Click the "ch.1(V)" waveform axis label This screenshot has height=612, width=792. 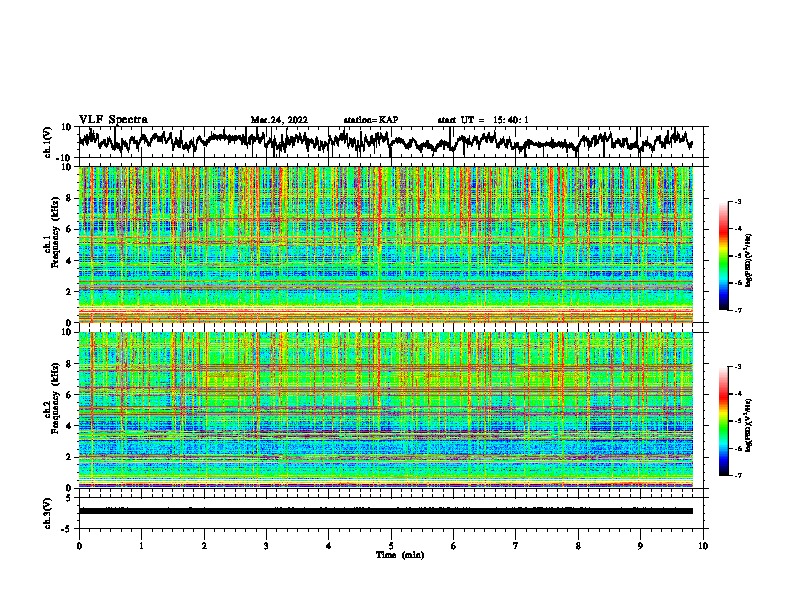point(48,142)
